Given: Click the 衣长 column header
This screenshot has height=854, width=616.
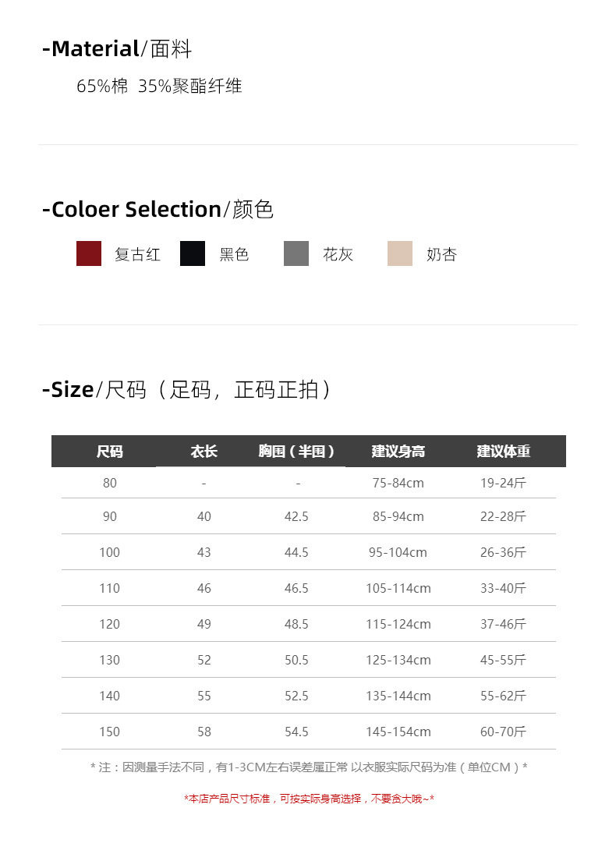Looking at the screenshot, I should pyautogui.click(x=204, y=452).
